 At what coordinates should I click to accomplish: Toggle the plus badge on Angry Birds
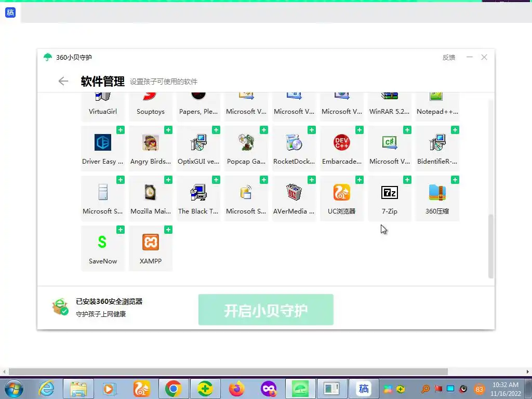168,130
